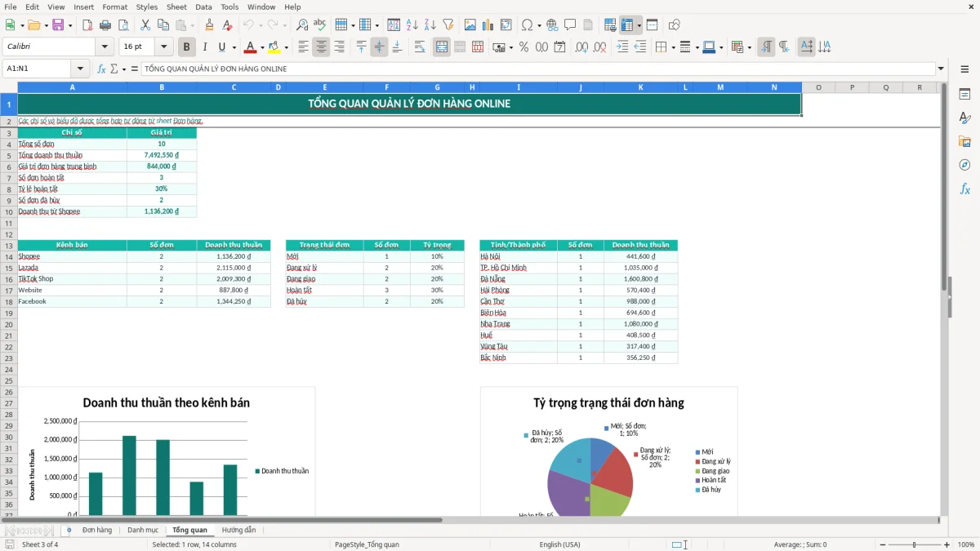Click Increase Indent icon
Image resolution: width=980 pixels, height=551 pixels.
(622, 47)
